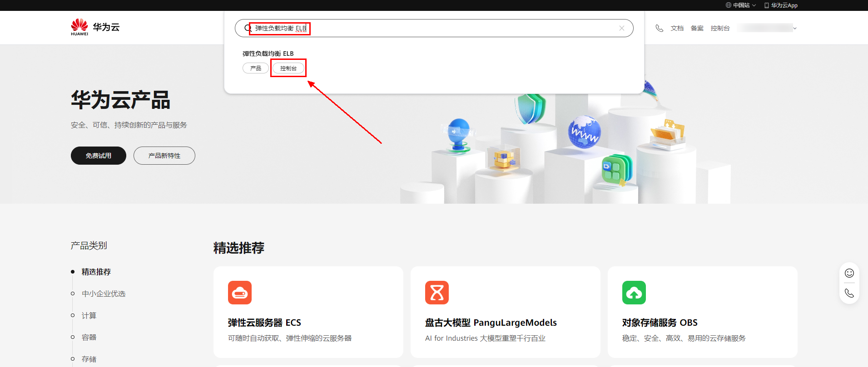Viewport: 868px width, 367px height.
Task: Select the 中小企业优选 category
Action: (x=104, y=294)
